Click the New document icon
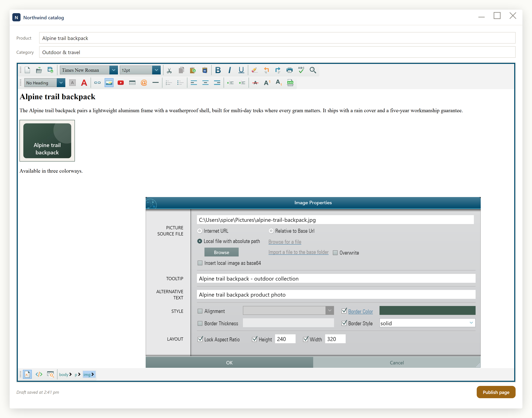This screenshot has width=532, height=418. pos(28,70)
